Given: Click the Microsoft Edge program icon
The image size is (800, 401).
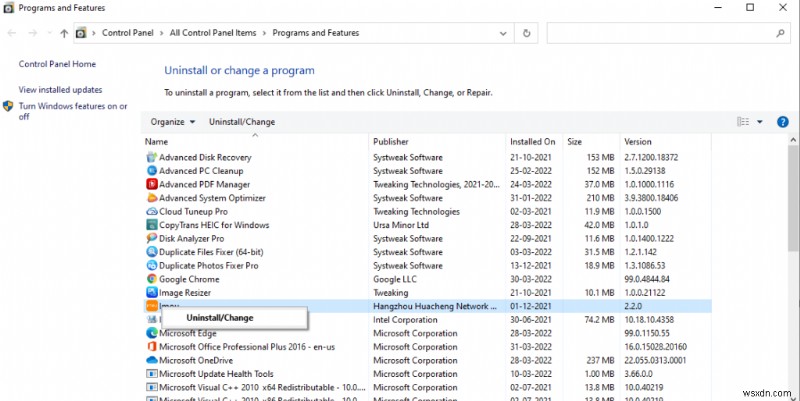Looking at the screenshot, I should 152,333.
